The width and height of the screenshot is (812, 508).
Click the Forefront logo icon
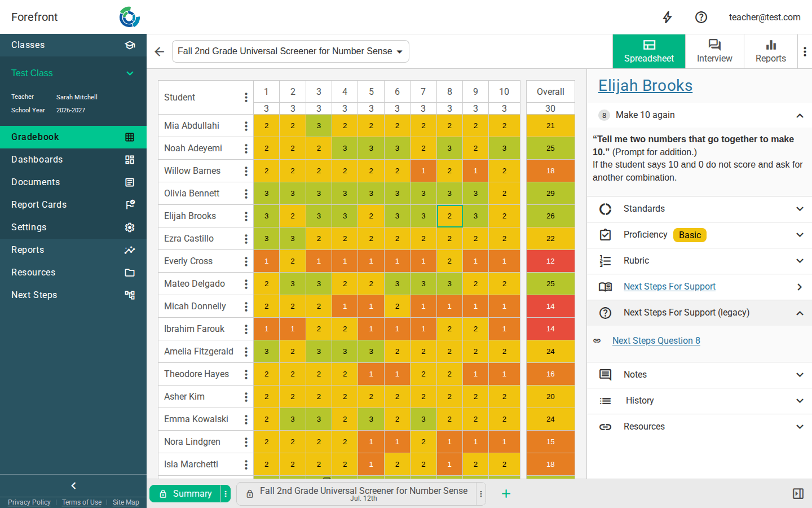pyautogui.click(x=130, y=17)
